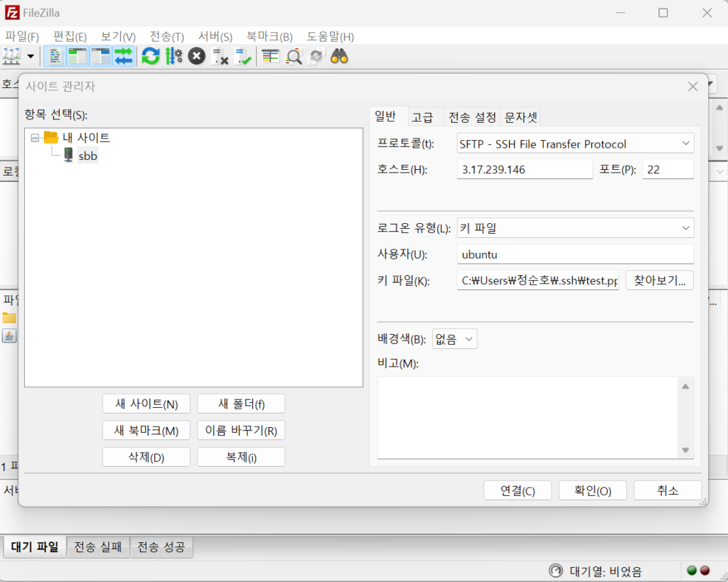Screen dimensions: 728x582
Task: Click the 확인(O) OK button
Action: click(x=592, y=490)
